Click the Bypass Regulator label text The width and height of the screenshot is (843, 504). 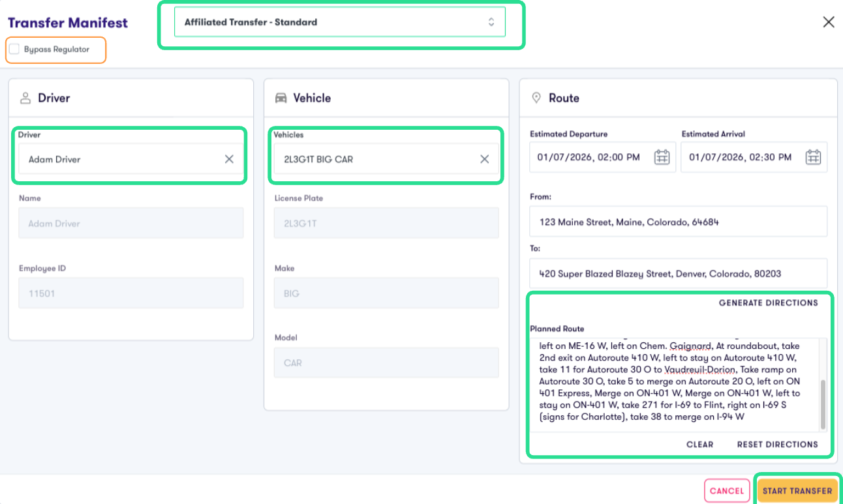coord(57,49)
